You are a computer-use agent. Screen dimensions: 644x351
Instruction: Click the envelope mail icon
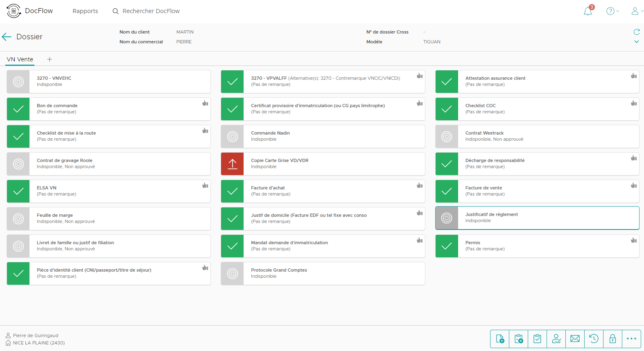tap(575, 339)
